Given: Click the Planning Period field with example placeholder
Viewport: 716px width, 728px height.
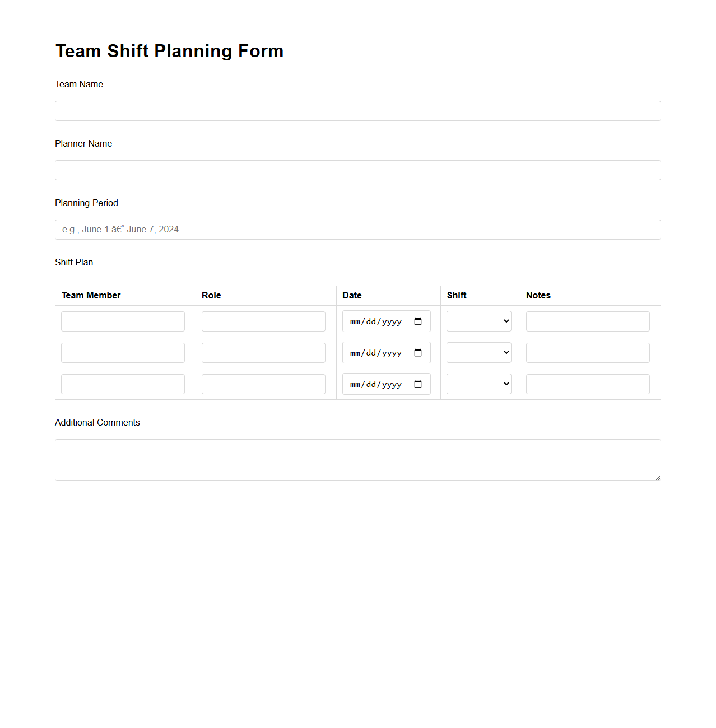Looking at the screenshot, I should [357, 229].
